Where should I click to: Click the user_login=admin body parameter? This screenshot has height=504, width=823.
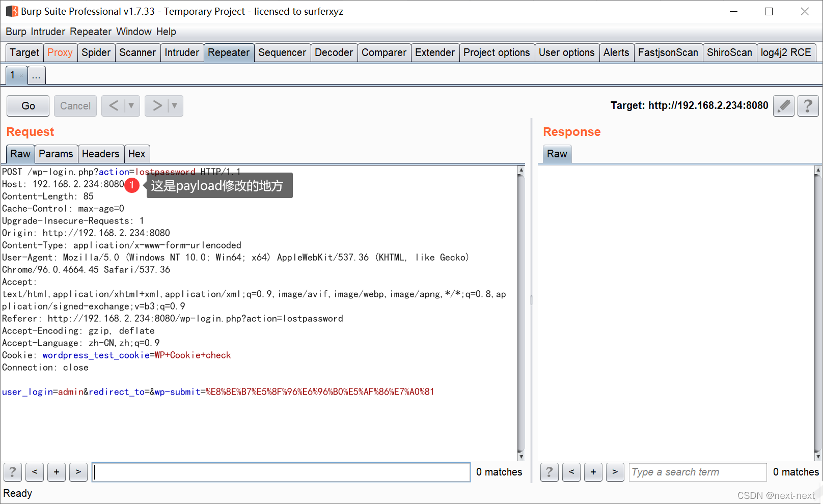pos(43,392)
